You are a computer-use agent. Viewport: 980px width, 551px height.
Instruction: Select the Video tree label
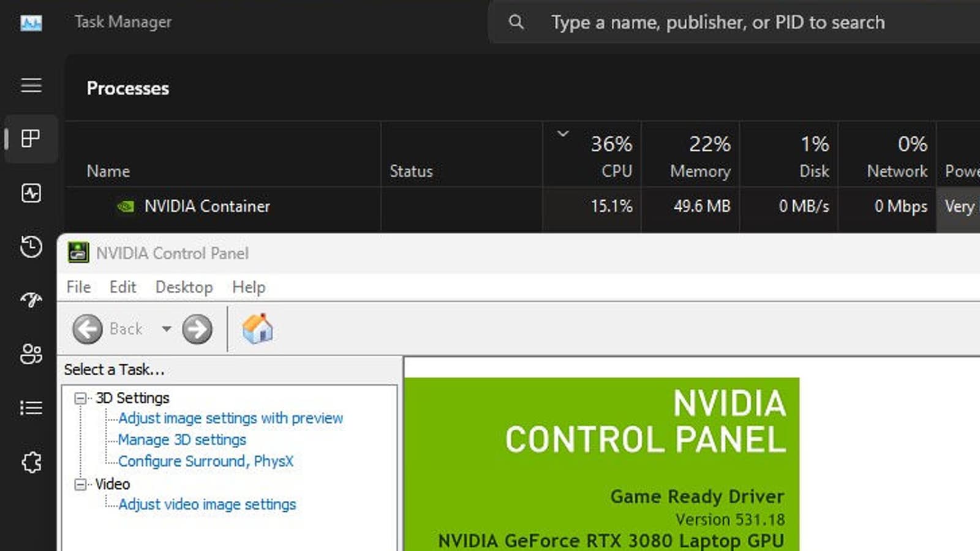pyautogui.click(x=113, y=484)
